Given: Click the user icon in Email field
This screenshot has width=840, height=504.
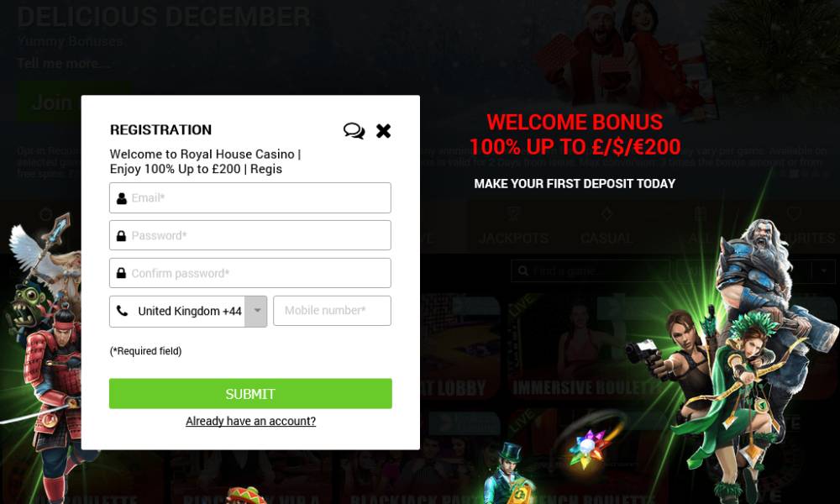Looking at the screenshot, I should (122, 198).
